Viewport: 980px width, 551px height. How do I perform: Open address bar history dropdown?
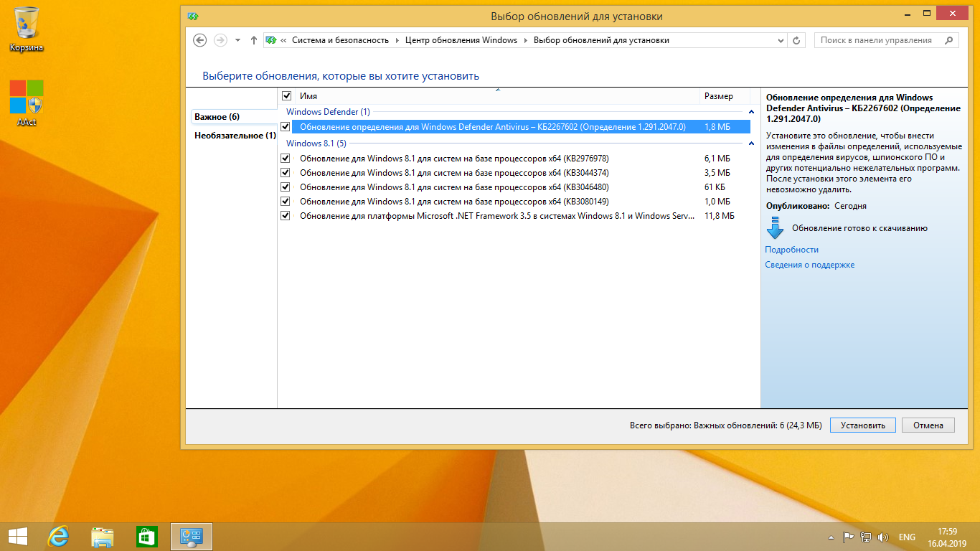coord(780,40)
